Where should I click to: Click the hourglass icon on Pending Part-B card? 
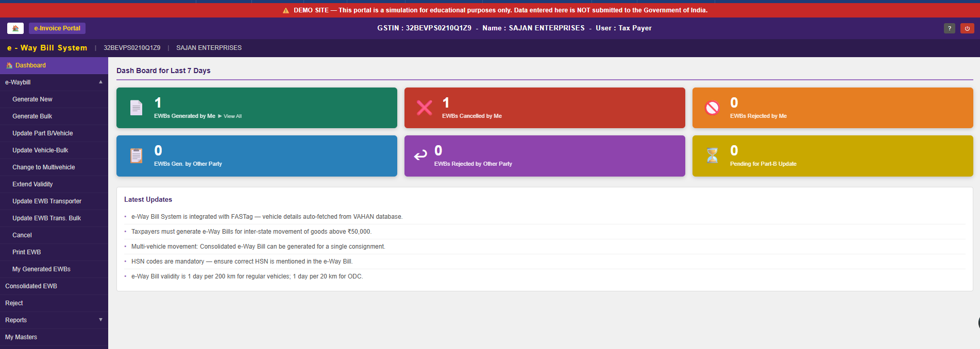[x=712, y=155]
